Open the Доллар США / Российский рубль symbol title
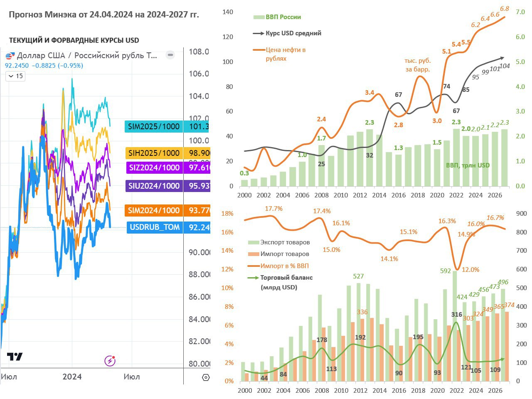This screenshot has height=399, width=532. (x=86, y=55)
